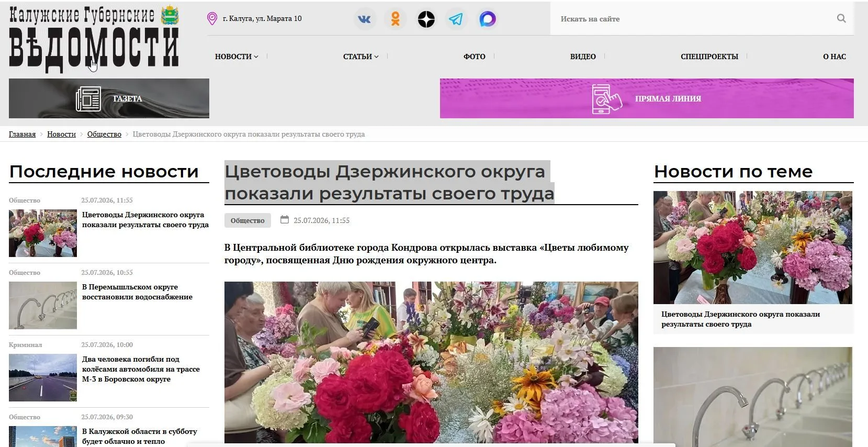
Task: Click the newspaper icon in ГАЗЕТА banner
Action: [x=88, y=98]
